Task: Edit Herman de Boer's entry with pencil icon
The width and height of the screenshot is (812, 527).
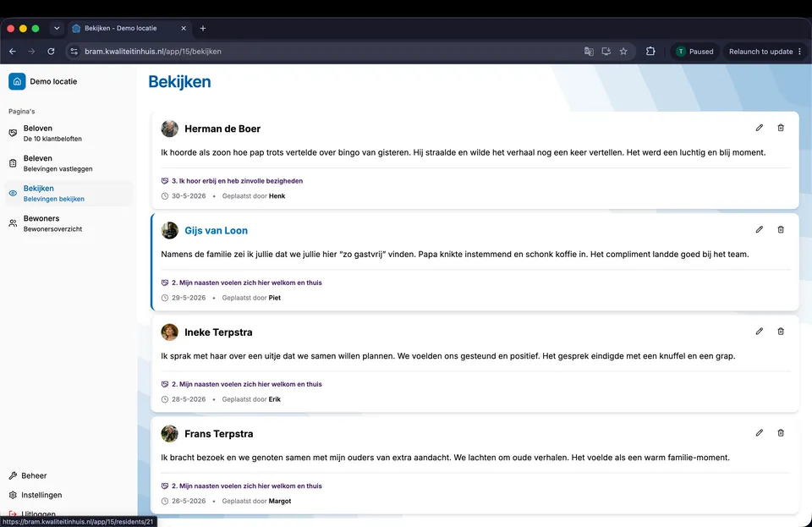Action: point(760,128)
